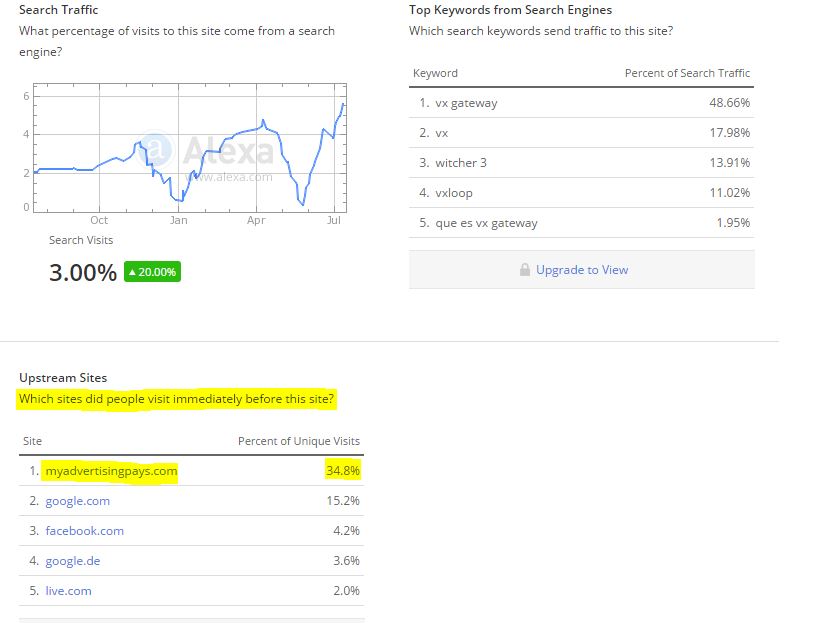Click the Percent of Unique Visits header
Viewport: 818px width, 623px height.
(x=299, y=441)
